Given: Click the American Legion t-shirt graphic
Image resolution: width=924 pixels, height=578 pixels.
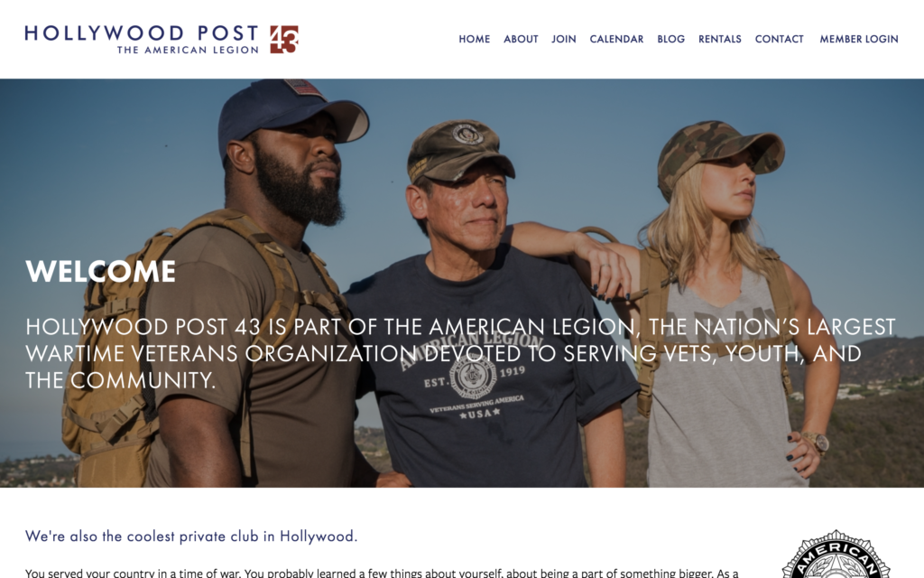Looking at the screenshot, I should click(x=471, y=376).
